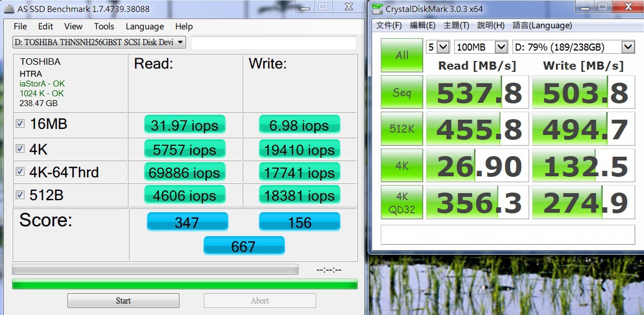The height and width of the screenshot is (315, 644).
Task: Click the green overall progress bar
Action: point(185,284)
